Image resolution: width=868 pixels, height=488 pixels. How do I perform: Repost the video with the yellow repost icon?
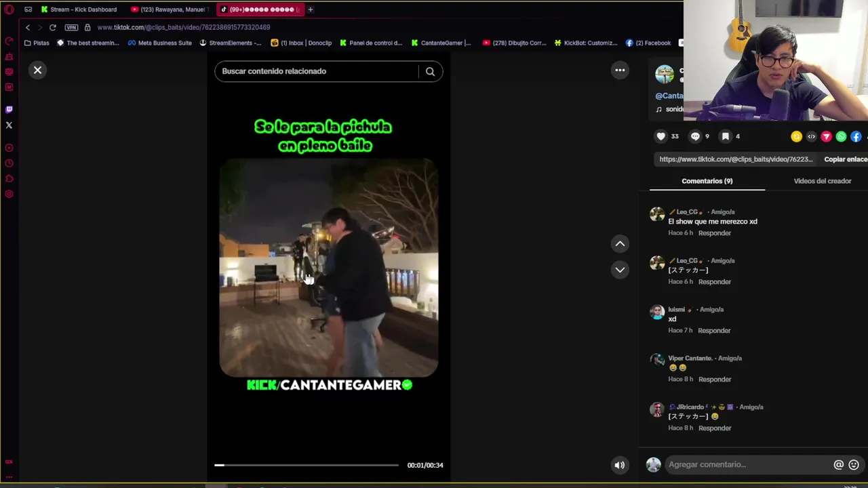[797, 137]
